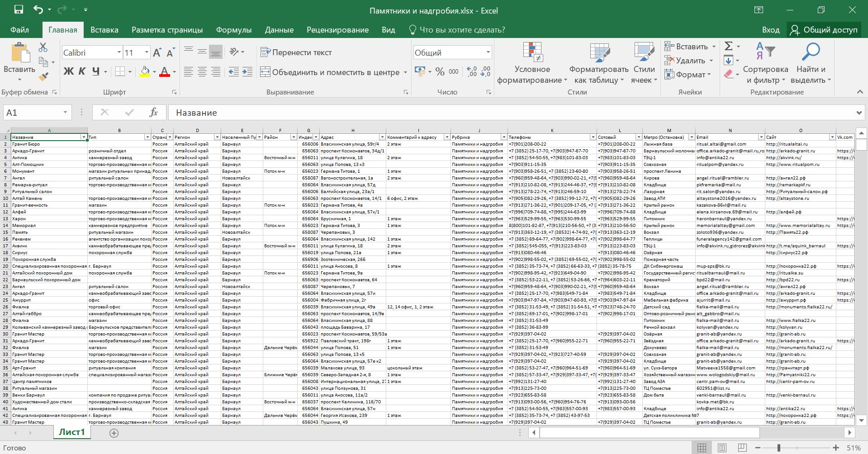Click the Merge and Center icon
Viewport: 868px width, 454px height.
265,72
